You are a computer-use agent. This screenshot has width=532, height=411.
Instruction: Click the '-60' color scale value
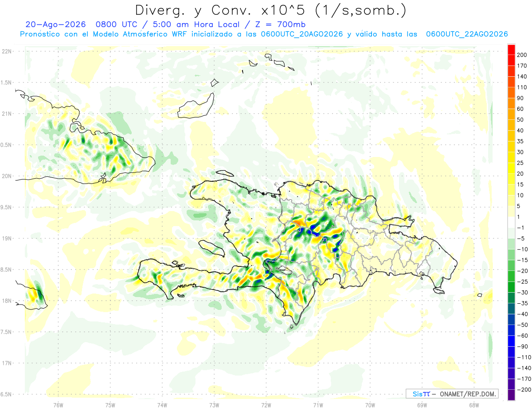tap(522, 336)
